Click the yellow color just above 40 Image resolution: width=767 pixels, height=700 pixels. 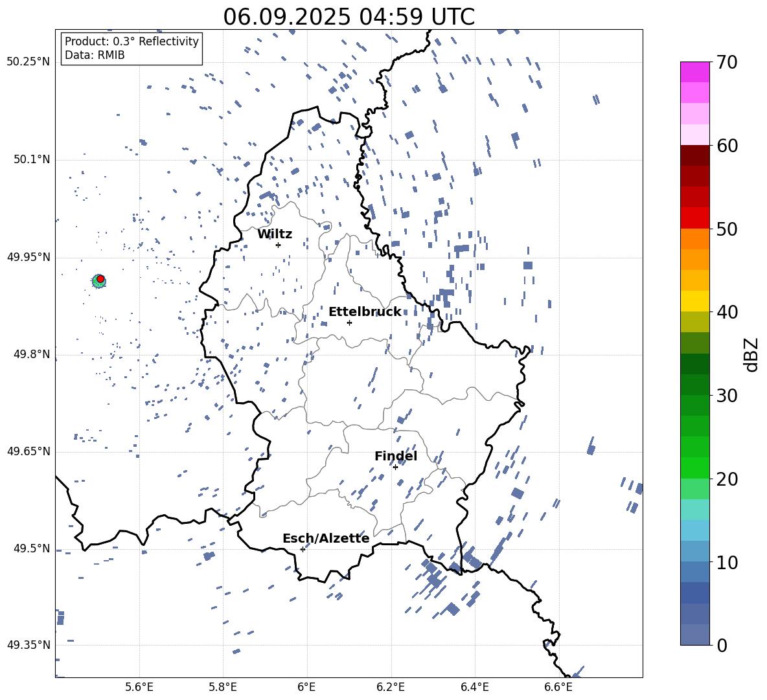[x=694, y=301]
